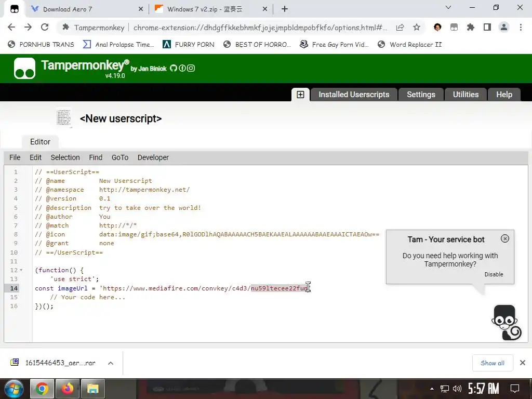The width and height of the screenshot is (532, 399).
Task: Open the Help tab
Action: pyautogui.click(x=504, y=95)
